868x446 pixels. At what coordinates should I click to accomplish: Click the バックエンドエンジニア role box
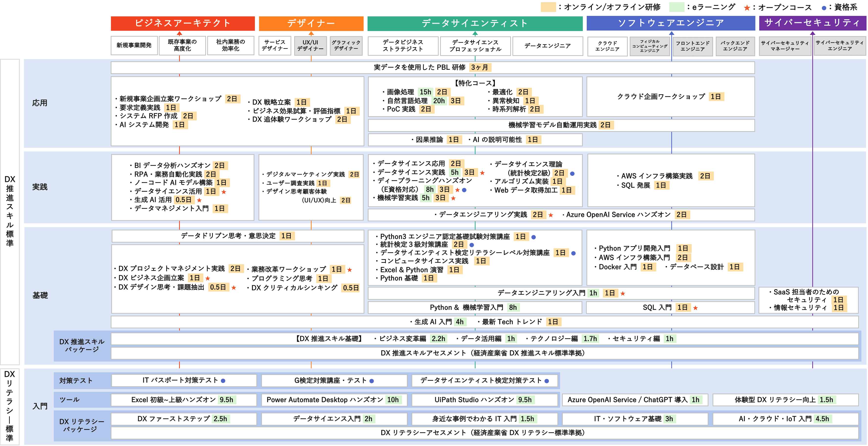point(735,46)
